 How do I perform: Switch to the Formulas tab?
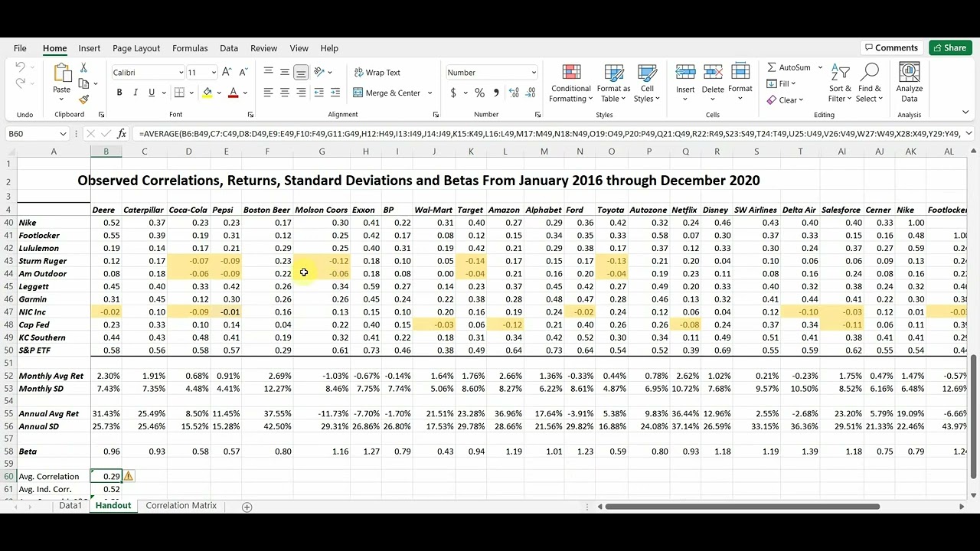[190, 48]
